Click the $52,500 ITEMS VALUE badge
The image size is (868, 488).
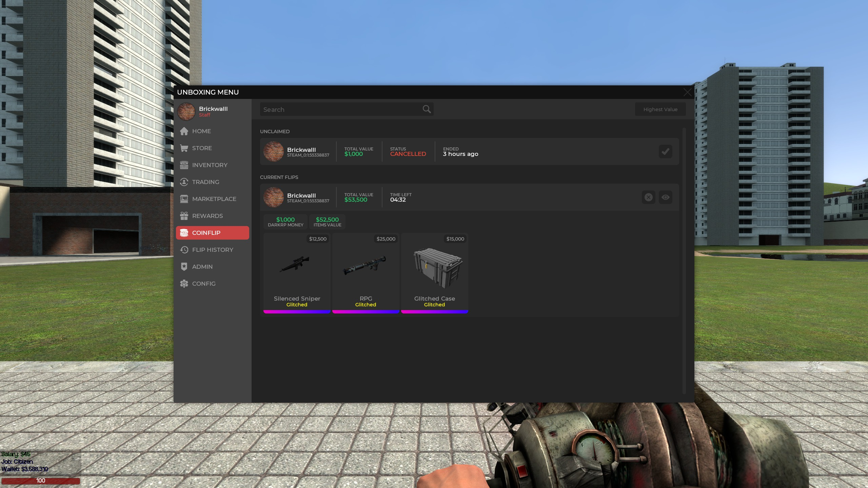327,222
